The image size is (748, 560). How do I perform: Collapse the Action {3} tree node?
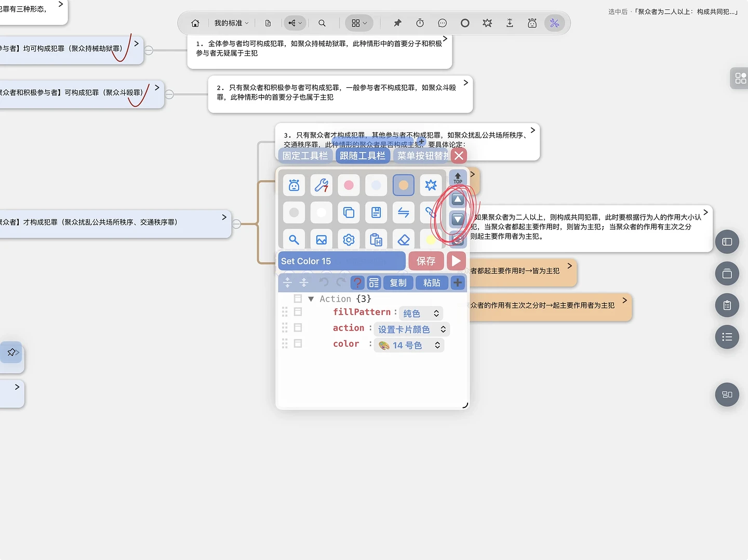(311, 299)
